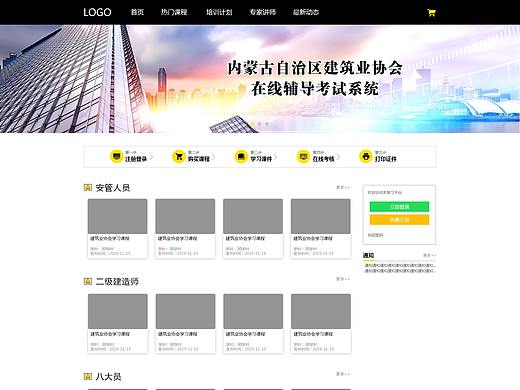Click fourth course title under 二级建造师

[x=313, y=334]
